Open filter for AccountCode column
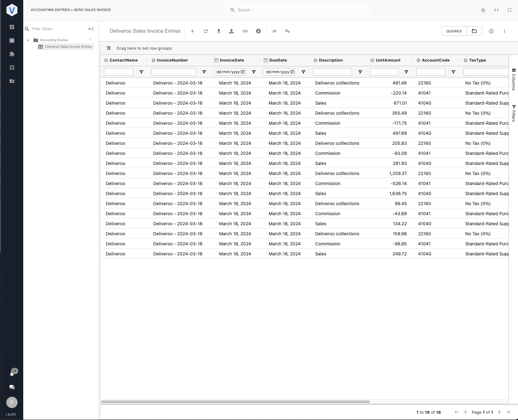 (x=453, y=72)
